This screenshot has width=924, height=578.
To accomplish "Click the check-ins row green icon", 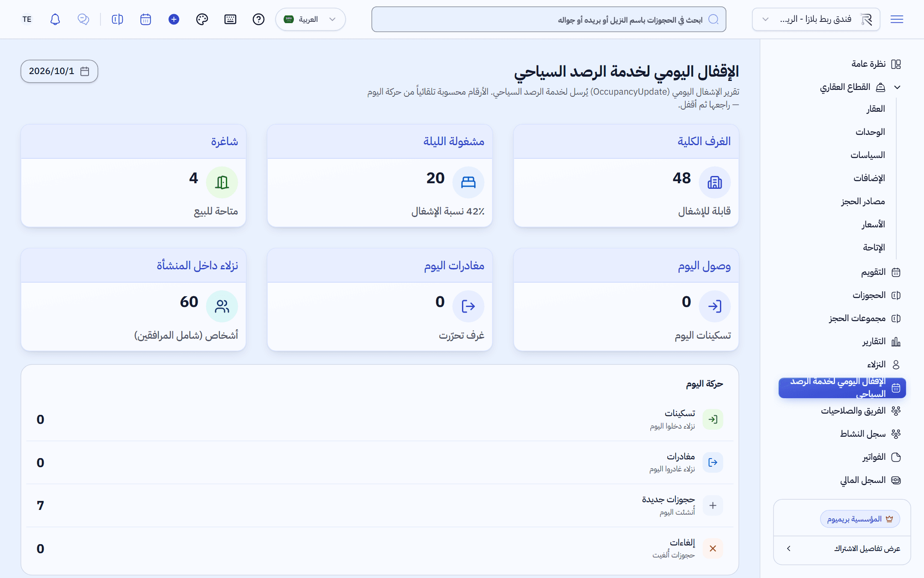I will pyautogui.click(x=713, y=419).
